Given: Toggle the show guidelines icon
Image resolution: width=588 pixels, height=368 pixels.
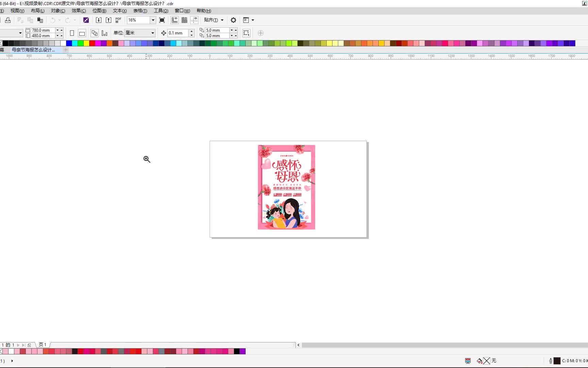Looking at the screenshot, I should 194,20.
